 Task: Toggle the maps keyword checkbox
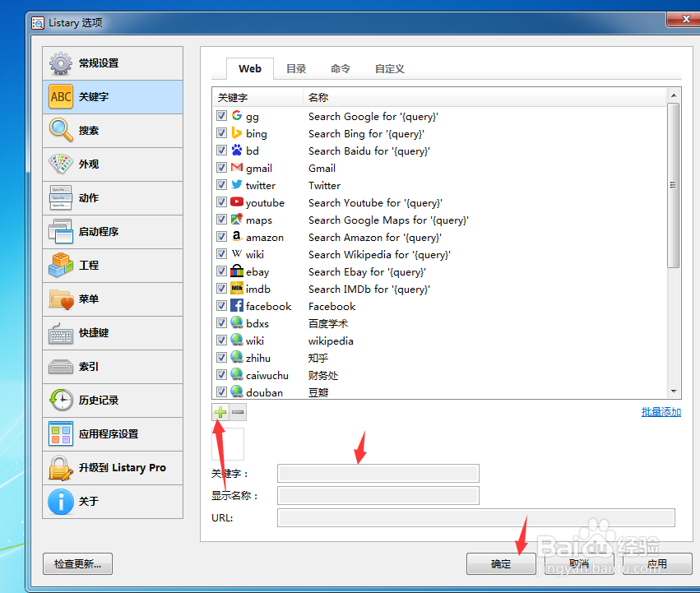pyautogui.click(x=221, y=220)
